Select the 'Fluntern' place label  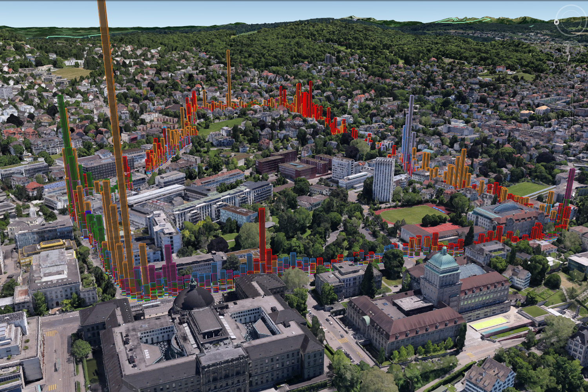(x=245, y=100)
